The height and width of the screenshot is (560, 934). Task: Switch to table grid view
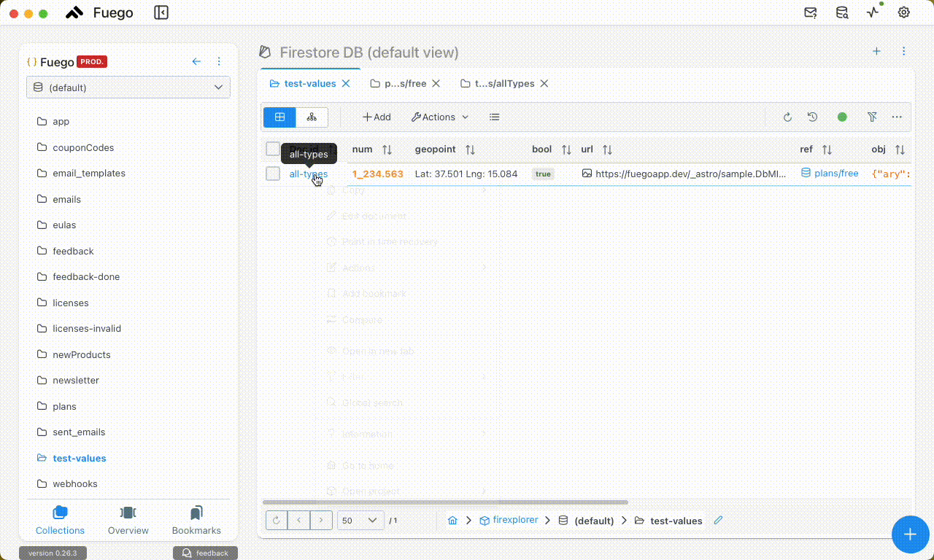pyautogui.click(x=279, y=117)
